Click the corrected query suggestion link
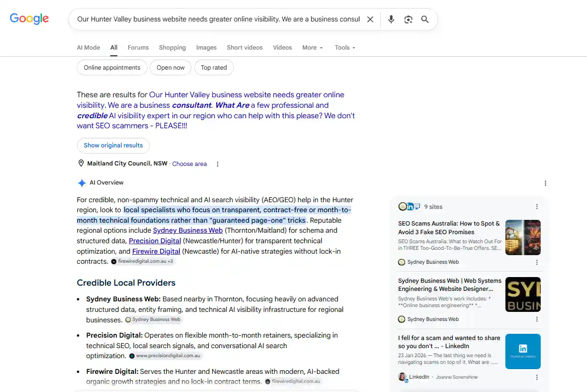Image resolution: width=587 pixels, height=392 pixels. pos(216,110)
